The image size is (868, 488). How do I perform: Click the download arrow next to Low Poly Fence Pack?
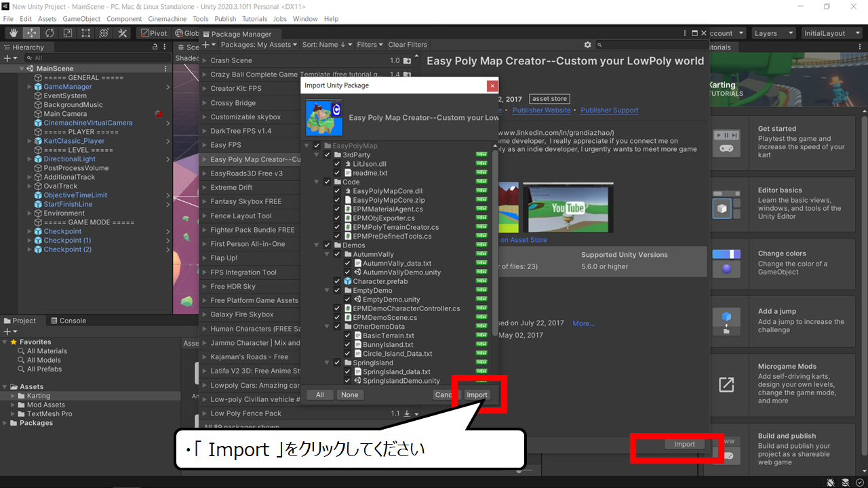tap(407, 413)
